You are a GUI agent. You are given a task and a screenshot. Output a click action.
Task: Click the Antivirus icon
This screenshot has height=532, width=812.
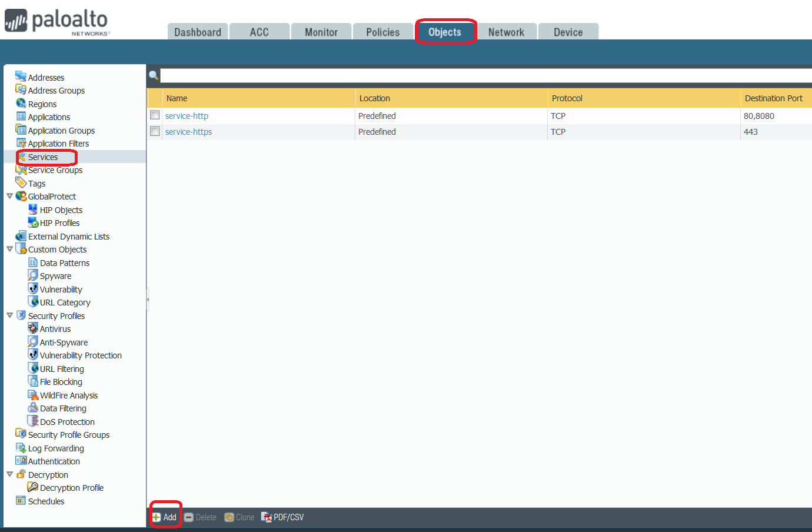coord(33,328)
